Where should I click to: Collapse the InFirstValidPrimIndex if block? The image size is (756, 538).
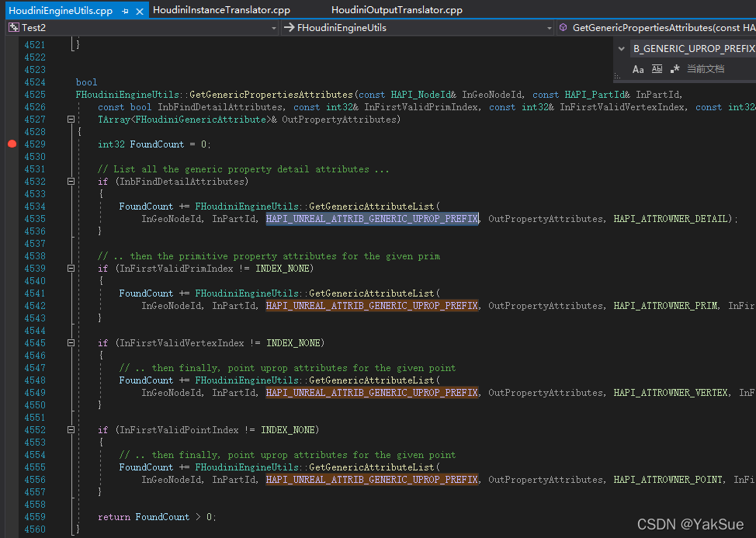coord(71,268)
